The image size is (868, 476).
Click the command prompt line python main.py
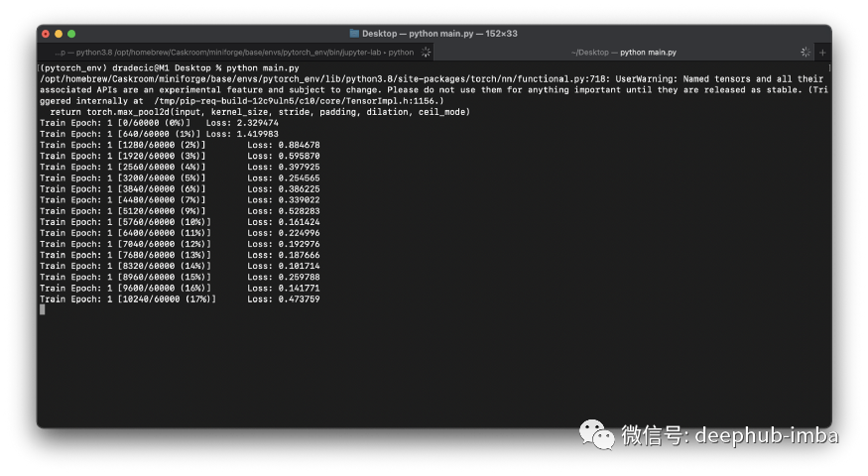point(170,68)
